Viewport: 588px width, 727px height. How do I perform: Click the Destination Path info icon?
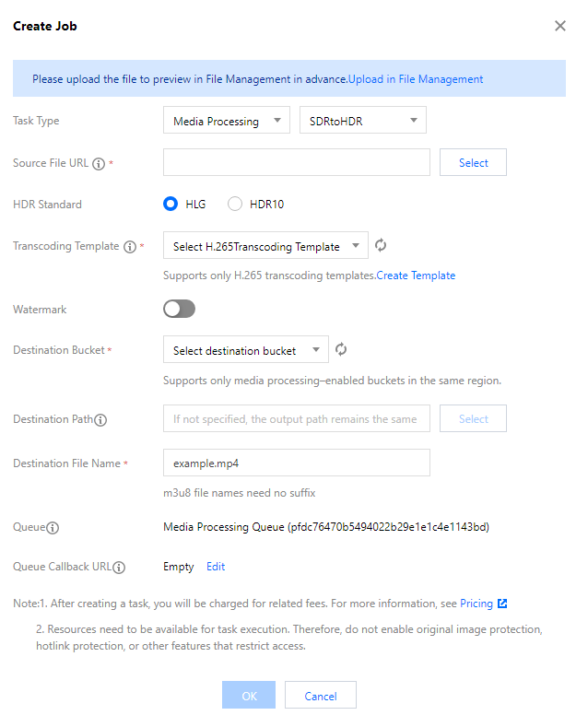click(100, 420)
